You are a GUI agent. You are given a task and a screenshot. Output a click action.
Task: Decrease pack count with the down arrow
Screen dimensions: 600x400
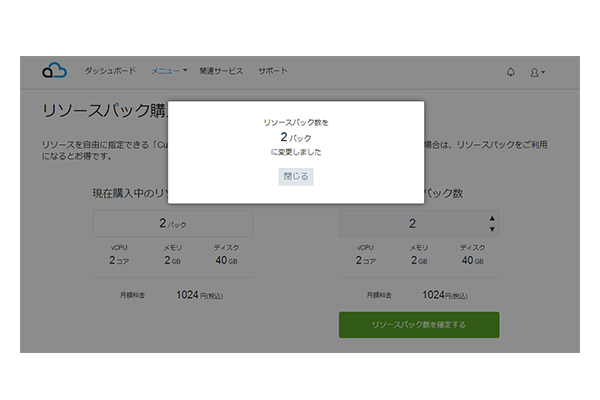point(491,229)
